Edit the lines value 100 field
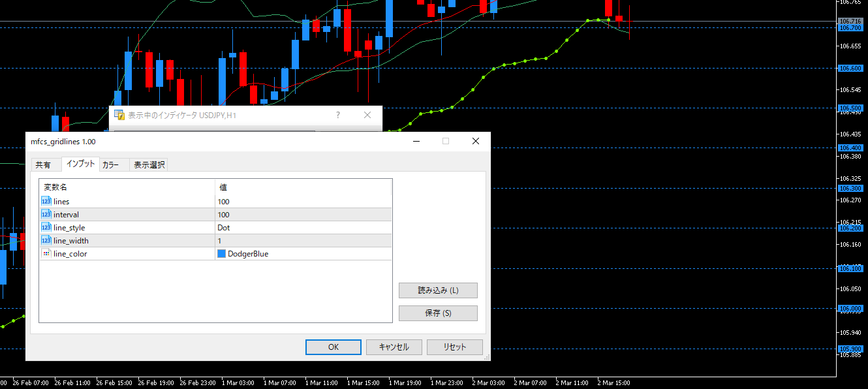The image size is (868, 389). tap(303, 202)
